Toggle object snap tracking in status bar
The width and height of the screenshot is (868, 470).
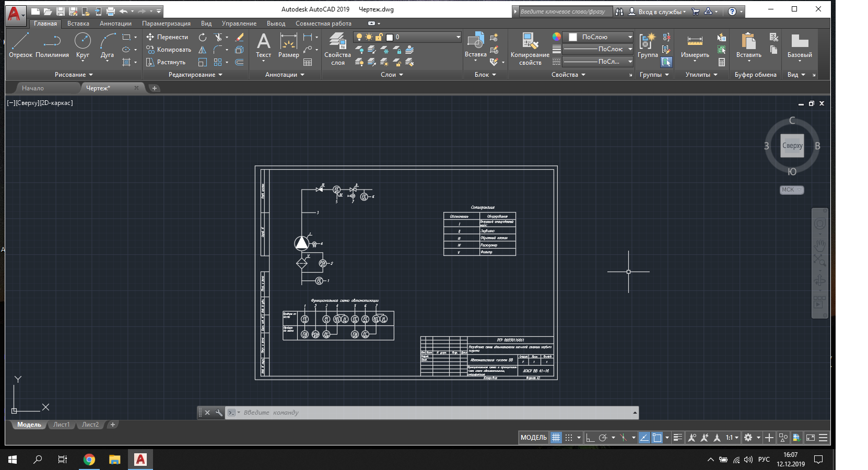click(644, 438)
